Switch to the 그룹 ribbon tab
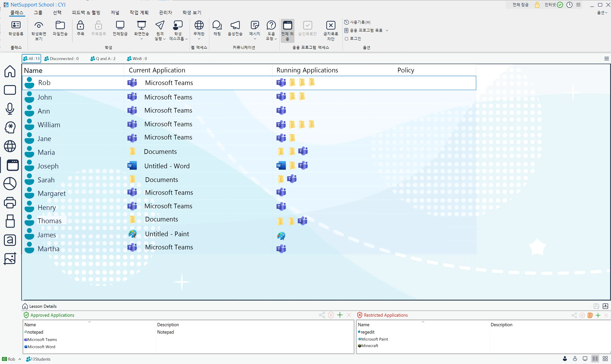Image resolution: width=611 pixels, height=364 pixels. 38,12
